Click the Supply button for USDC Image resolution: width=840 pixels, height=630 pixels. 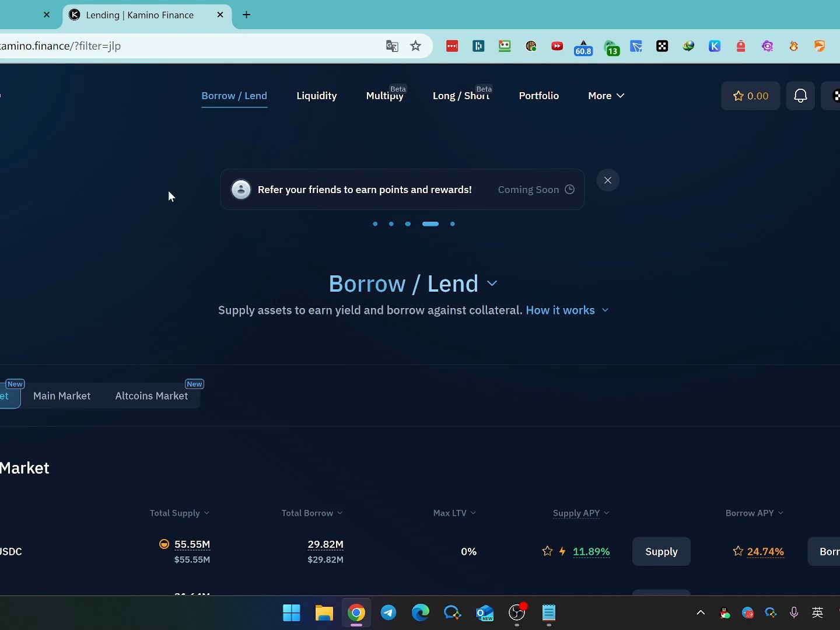pyautogui.click(x=661, y=551)
